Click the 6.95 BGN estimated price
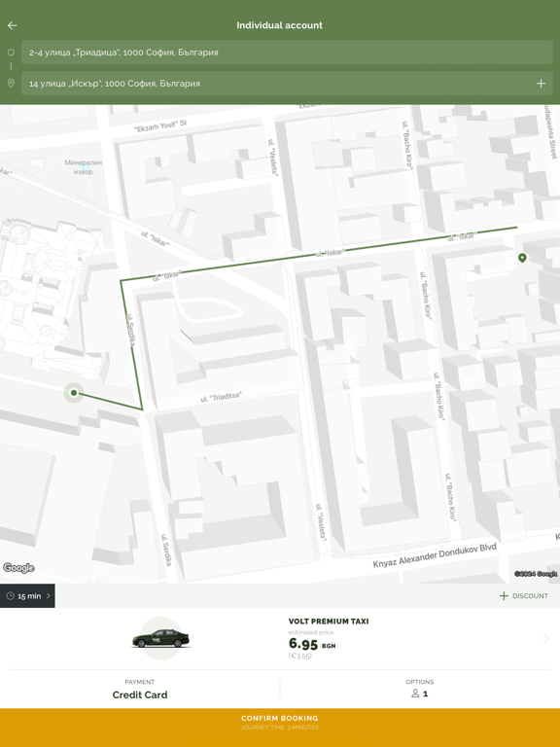The image size is (560, 747). [312, 644]
